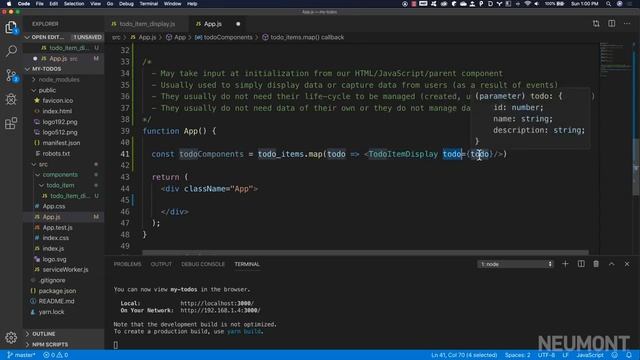Viewport: 640px width, 360px height.
Task: Open the Search view in the activity bar
Action: pos(11,51)
